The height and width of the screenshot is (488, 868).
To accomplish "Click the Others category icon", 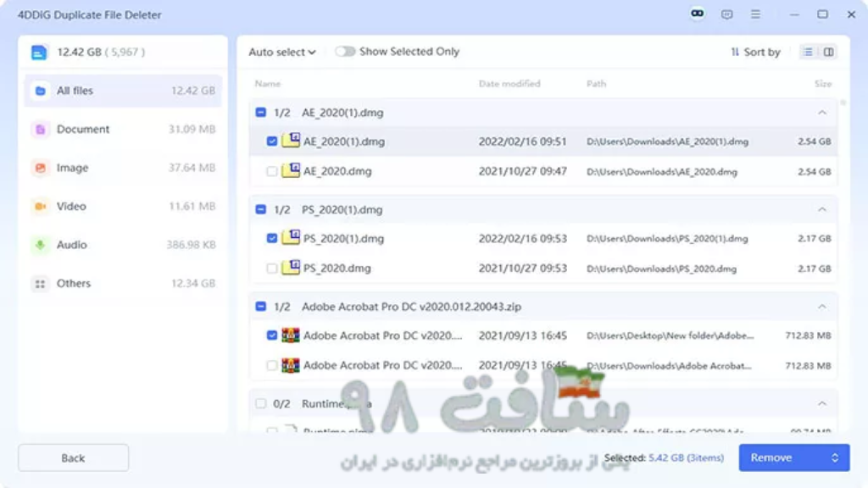I will (x=40, y=283).
